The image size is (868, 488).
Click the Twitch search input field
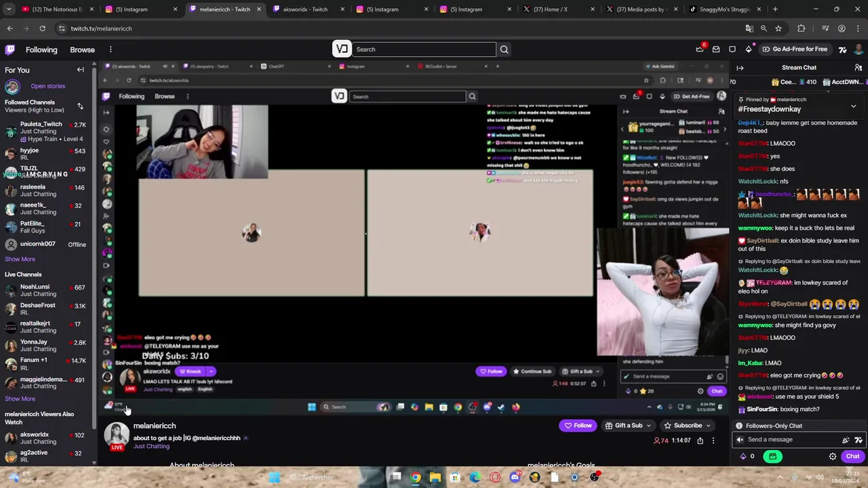(425, 49)
